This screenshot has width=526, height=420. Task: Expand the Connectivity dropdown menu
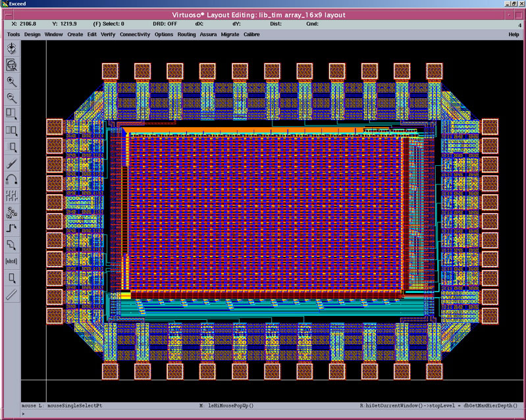(135, 34)
